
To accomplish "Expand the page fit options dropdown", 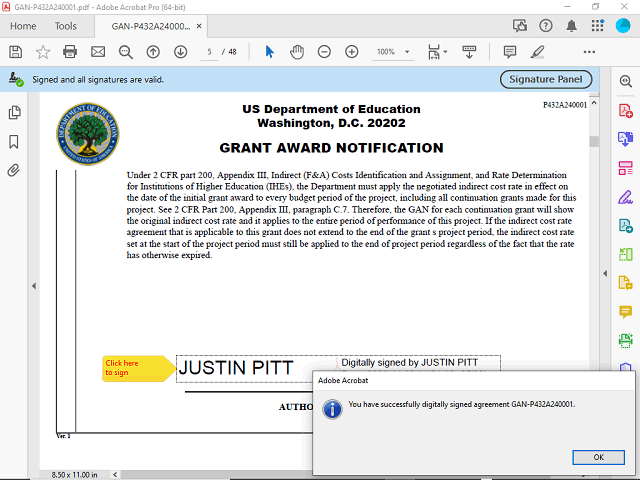I will coord(446,51).
